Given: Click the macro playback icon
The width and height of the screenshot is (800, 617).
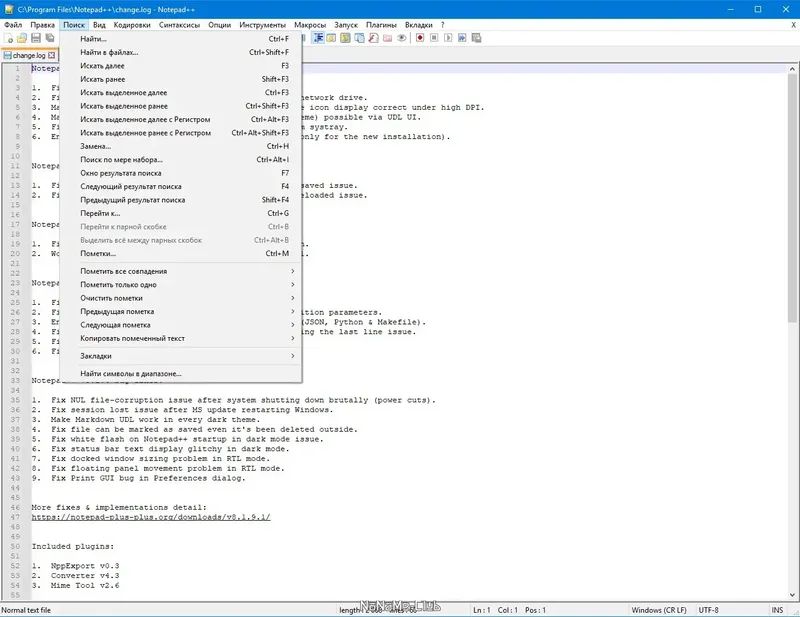Looking at the screenshot, I should coord(448,38).
